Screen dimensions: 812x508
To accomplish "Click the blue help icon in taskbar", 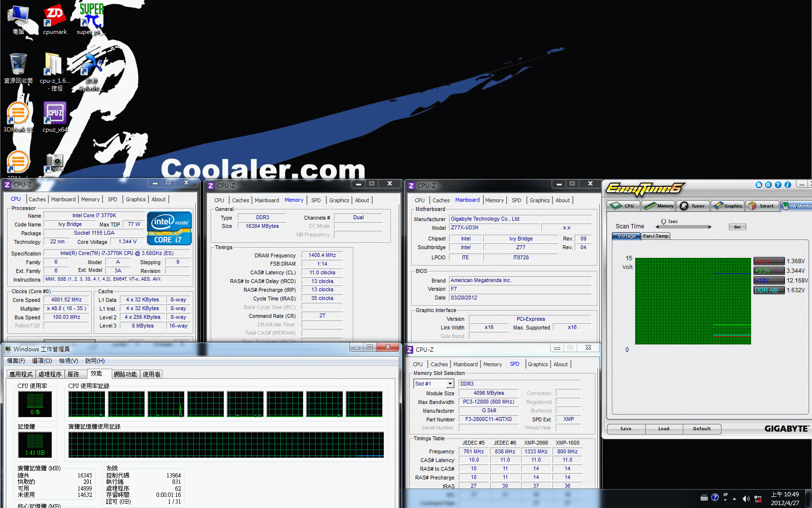I will pyautogui.click(x=715, y=497).
